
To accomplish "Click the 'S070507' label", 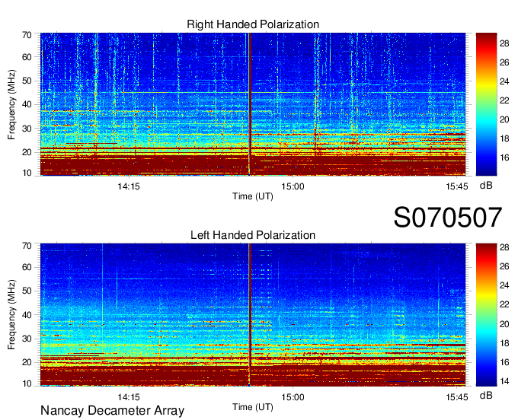I will point(448,218).
